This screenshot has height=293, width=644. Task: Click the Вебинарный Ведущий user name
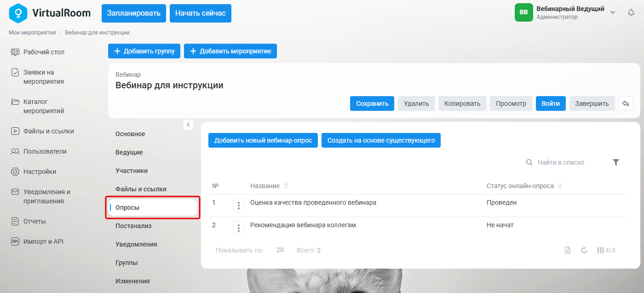pos(570,9)
